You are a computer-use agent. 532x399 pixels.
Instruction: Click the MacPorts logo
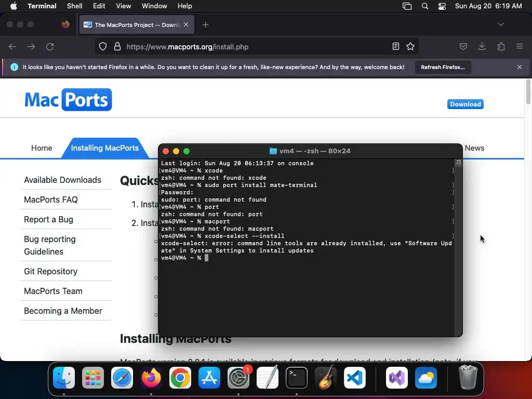point(68,100)
